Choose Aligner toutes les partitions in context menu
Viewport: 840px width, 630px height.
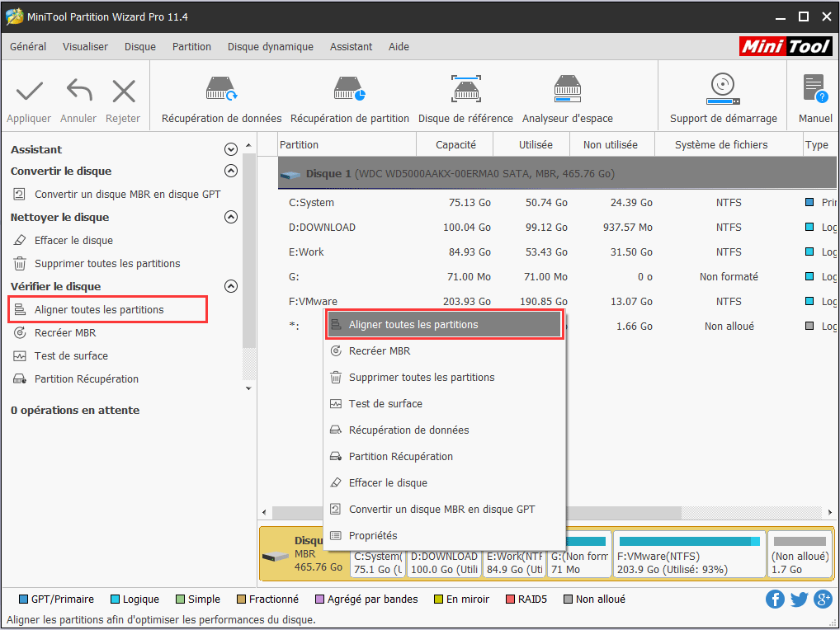[445, 324]
